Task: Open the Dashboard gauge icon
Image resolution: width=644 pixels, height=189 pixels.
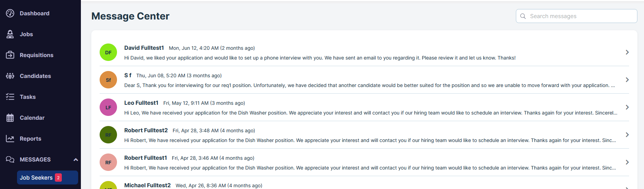Action: click(x=10, y=13)
